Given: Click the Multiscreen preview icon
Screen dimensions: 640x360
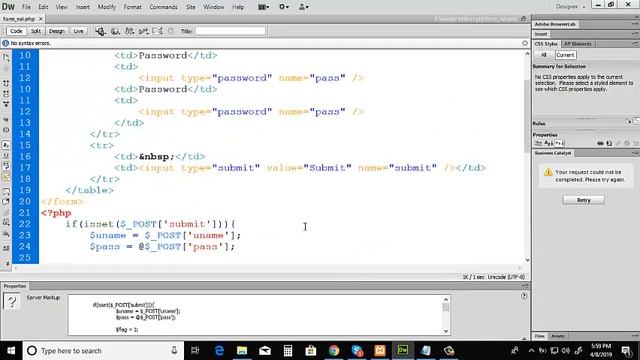Looking at the screenshot, I should point(100,31).
